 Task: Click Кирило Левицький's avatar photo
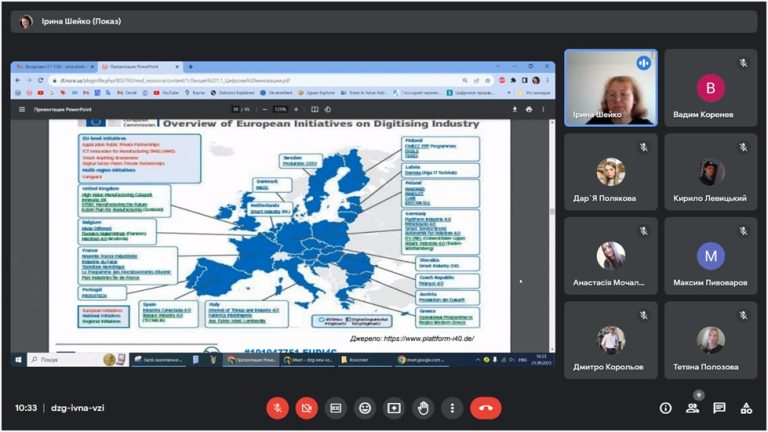pos(710,172)
